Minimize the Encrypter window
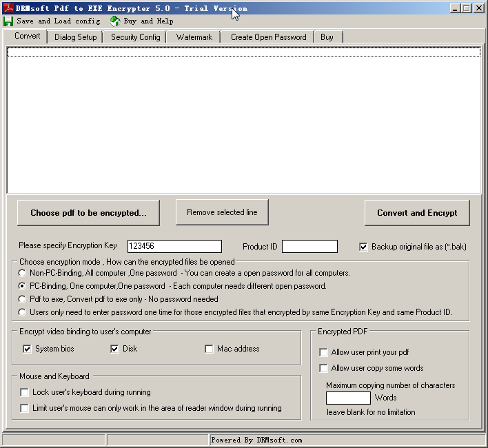The image size is (488, 448). (x=455, y=8)
